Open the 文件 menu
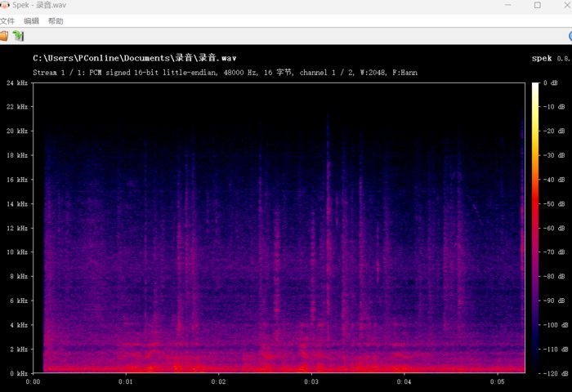The height and width of the screenshot is (392, 572). tap(7, 21)
